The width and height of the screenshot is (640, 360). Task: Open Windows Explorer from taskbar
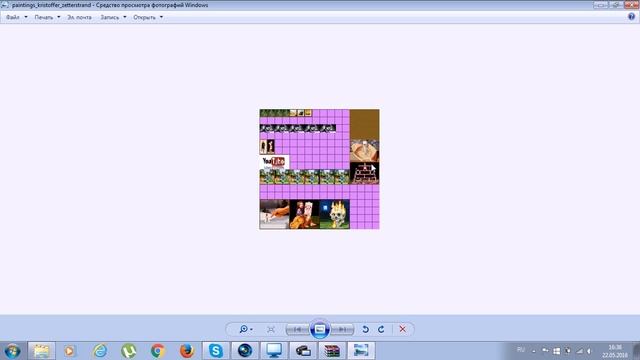click(x=41, y=351)
